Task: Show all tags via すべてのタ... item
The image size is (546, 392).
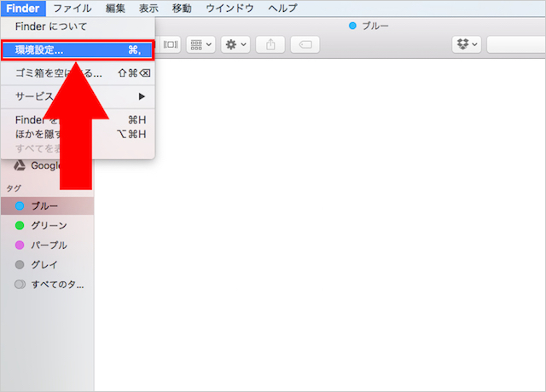Action: click(47, 285)
